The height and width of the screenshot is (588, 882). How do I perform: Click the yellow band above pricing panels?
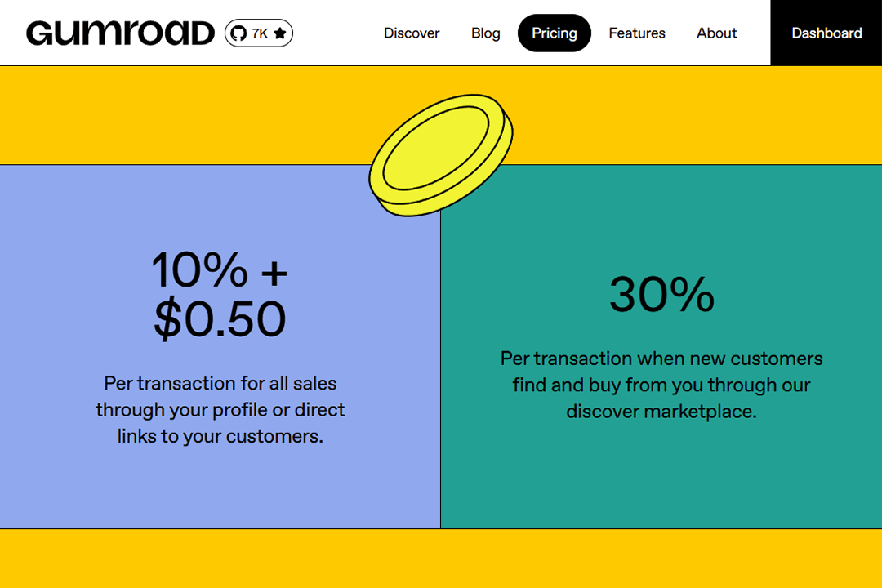pos(204,114)
